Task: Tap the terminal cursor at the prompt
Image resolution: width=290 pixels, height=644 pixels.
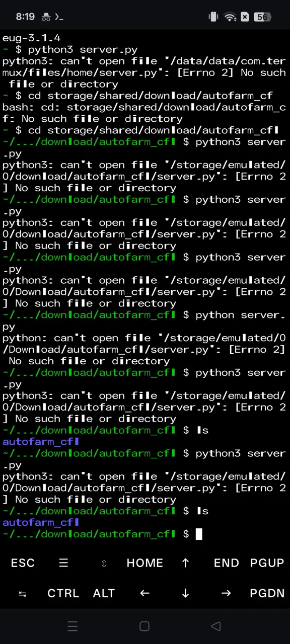Action: pos(199,534)
